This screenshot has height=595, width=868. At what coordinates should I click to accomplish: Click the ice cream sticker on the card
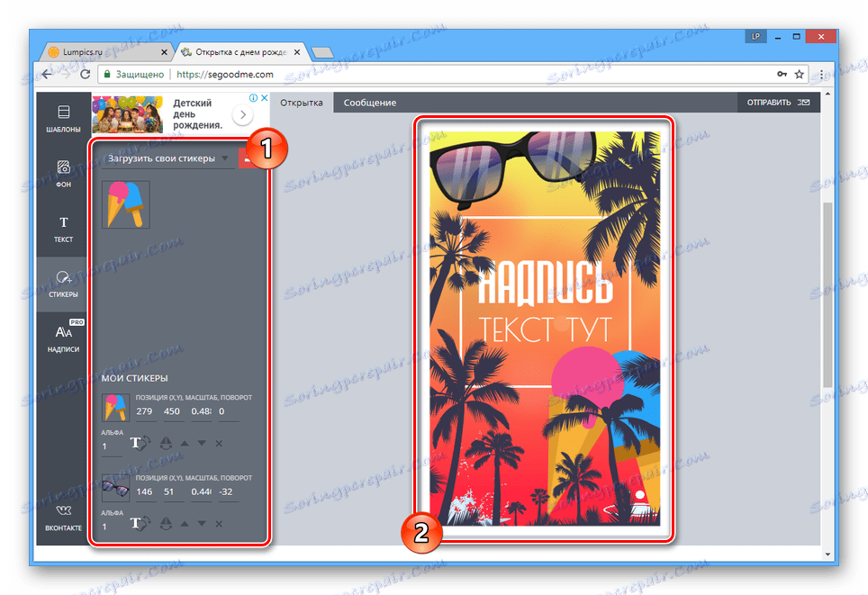603,432
